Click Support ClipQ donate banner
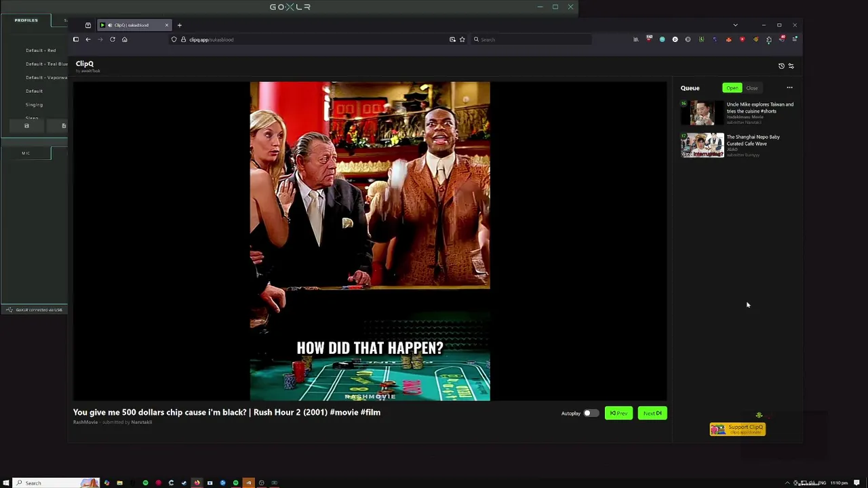Screen dimensions: 868x488 click(x=738, y=429)
